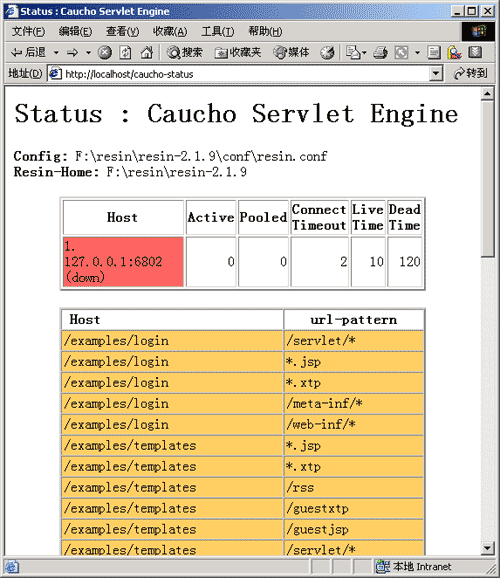This screenshot has height=578, width=500.
Task: Click the page size toolbar icon next to Print
Action: [402, 53]
